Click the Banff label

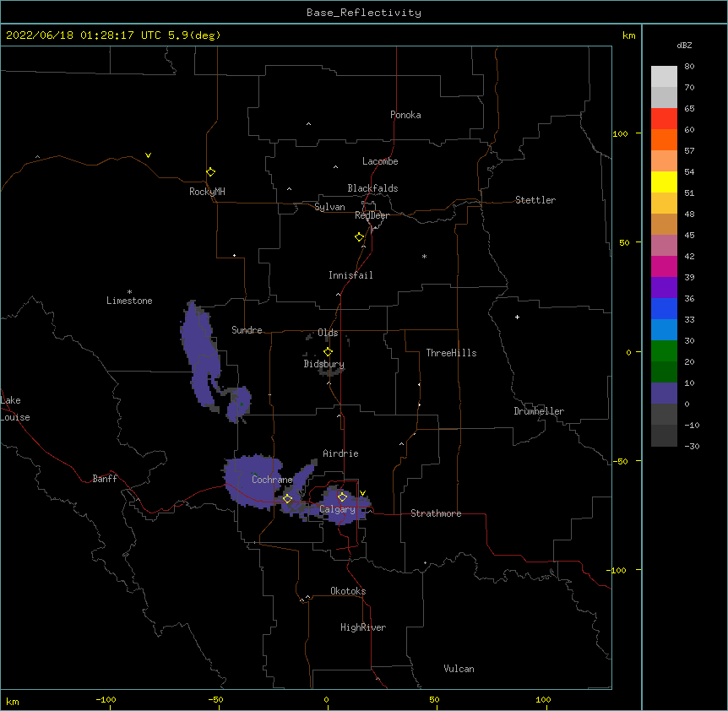(x=105, y=479)
